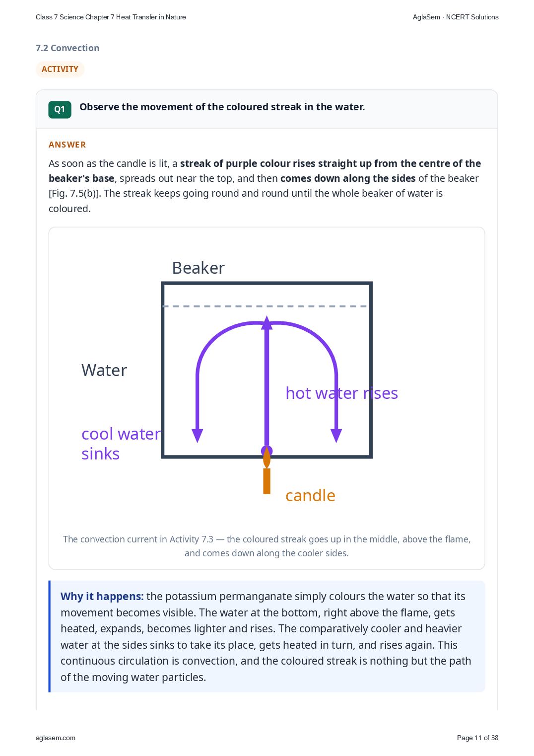Screen dimensions: 534x756
Task: Click the 'Beaker' diagram label
Action: pyautogui.click(x=199, y=268)
